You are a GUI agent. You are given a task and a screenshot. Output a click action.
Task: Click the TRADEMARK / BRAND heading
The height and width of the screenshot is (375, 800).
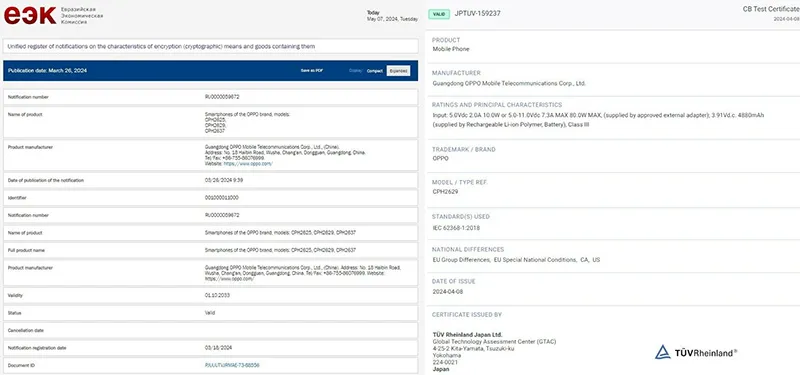click(x=464, y=149)
